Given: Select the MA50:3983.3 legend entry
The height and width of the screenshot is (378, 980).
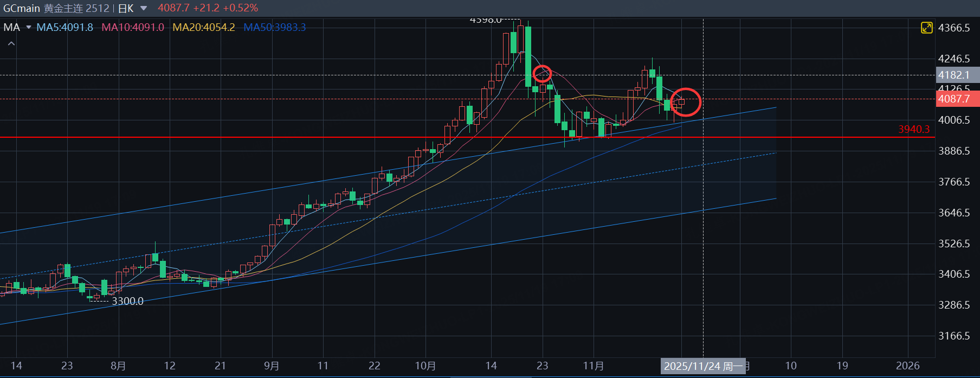Looking at the screenshot, I should (x=275, y=27).
